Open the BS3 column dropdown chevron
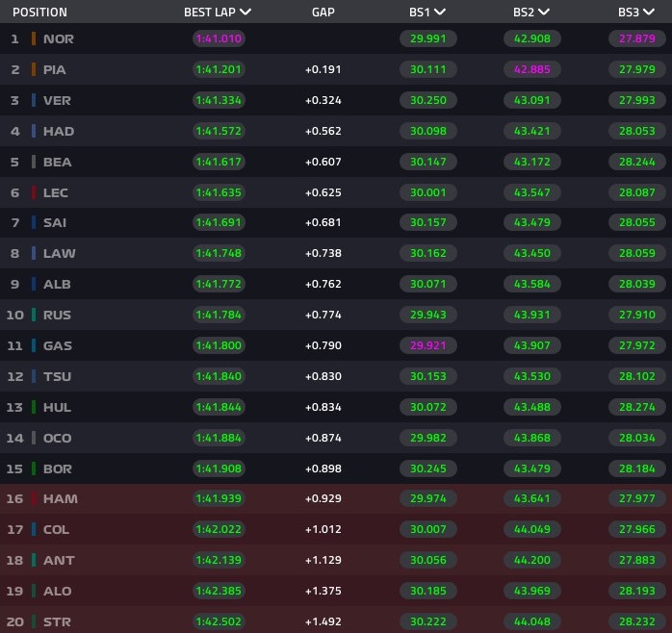This screenshot has width=672, height=633. coord(649,12)
